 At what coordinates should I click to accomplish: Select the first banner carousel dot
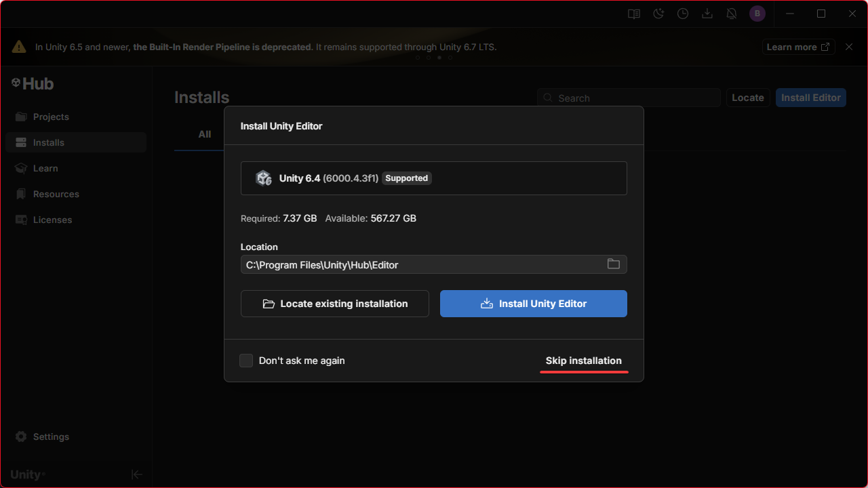(x=418, y=58)
